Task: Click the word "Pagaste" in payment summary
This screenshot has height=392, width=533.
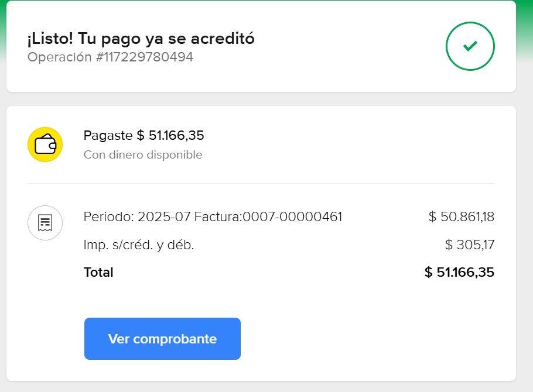Action: [108, 136]
